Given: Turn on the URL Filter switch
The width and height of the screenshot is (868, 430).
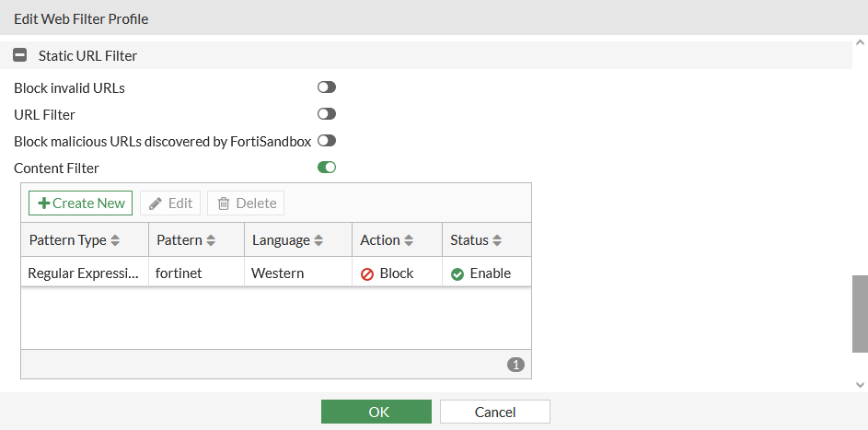Looking at the screenshot, I should [x=327, y=114].
